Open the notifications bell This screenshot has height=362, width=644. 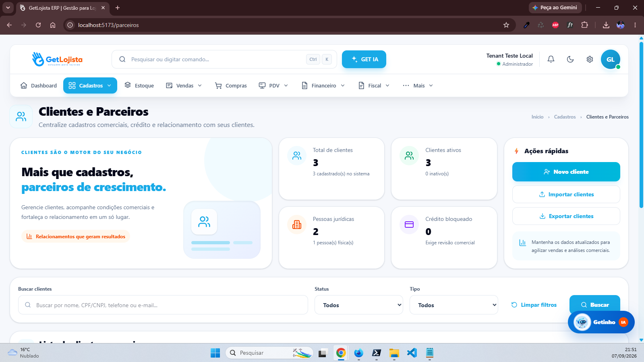551,59
